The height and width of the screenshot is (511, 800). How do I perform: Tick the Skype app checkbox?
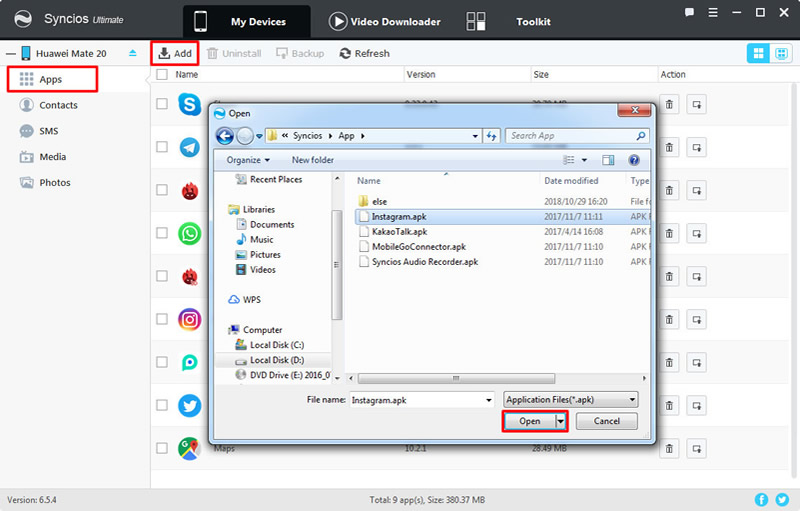click(162, 104)
